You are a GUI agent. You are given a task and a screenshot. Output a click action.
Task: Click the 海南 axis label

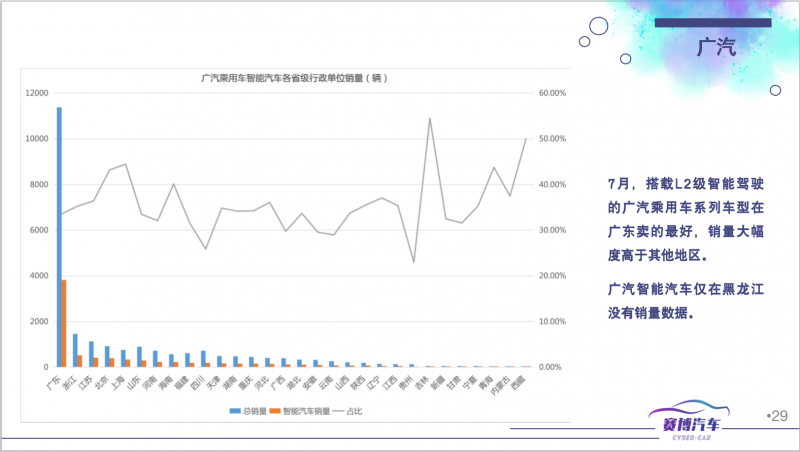[165, 383]
